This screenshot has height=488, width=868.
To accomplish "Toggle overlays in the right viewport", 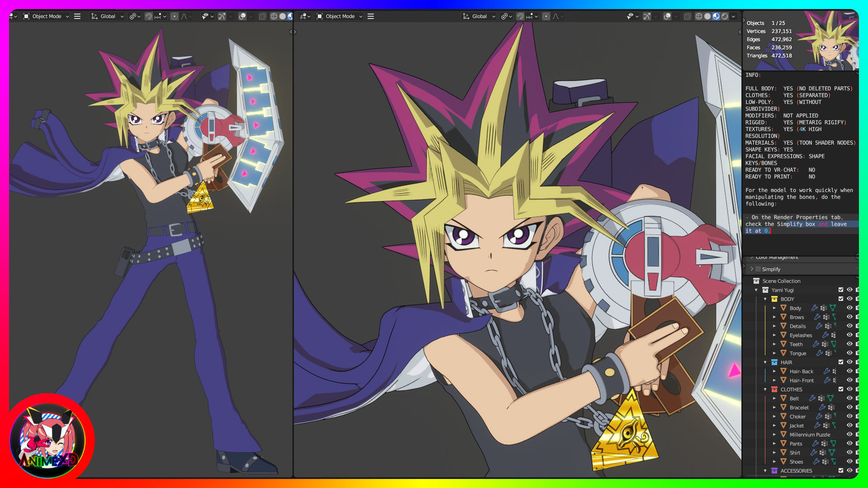I will click(x=667, y=16).
